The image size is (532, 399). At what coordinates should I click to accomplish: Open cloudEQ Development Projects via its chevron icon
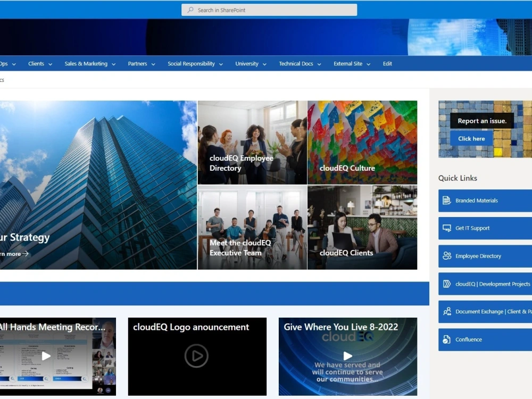point(446,284)
